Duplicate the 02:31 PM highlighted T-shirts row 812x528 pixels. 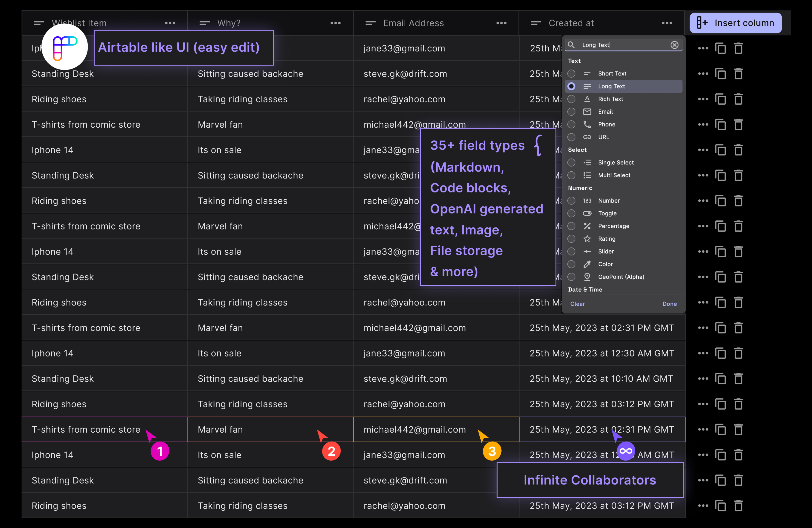click(x=720, y=429)
